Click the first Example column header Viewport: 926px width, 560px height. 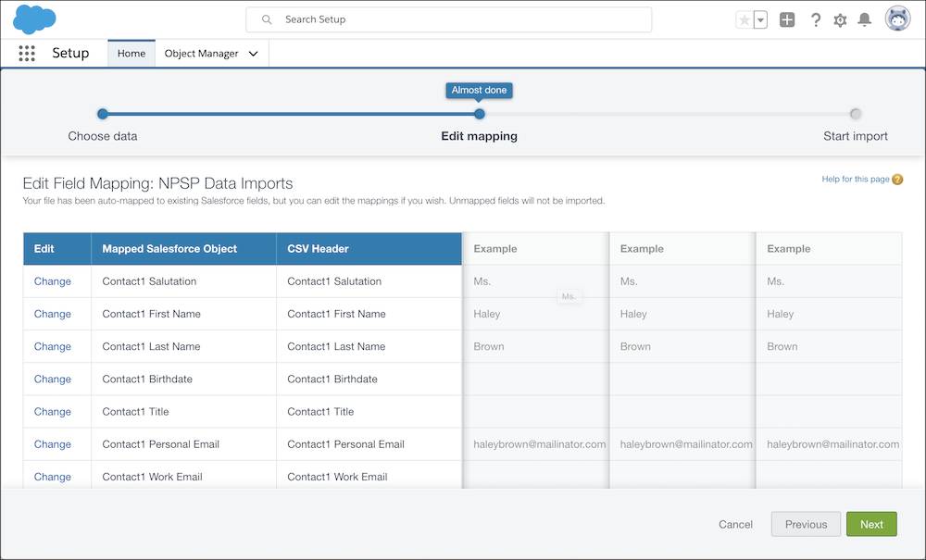click(x=535, y=248)
